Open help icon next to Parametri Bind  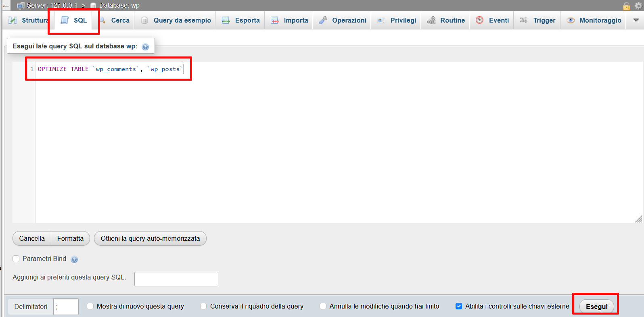(x=74, y=259)
